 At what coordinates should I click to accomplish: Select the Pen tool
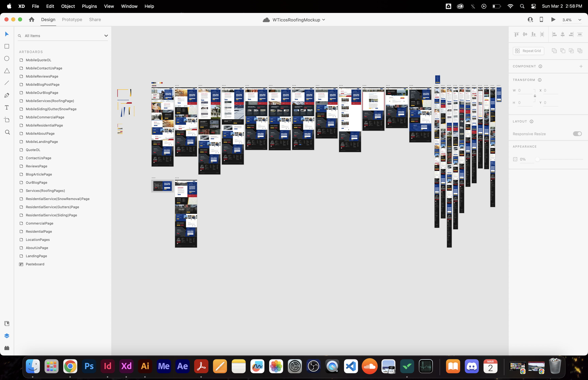[7, 95]
